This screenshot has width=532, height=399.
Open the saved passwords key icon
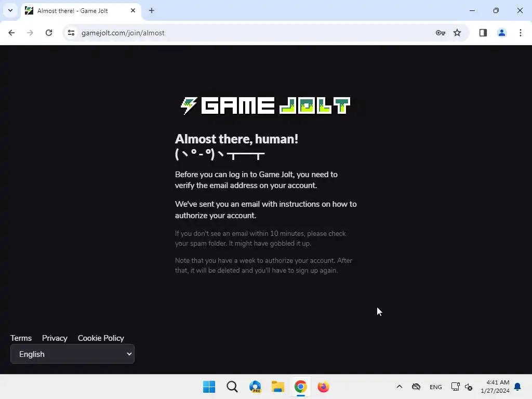(x=441, y=33)
